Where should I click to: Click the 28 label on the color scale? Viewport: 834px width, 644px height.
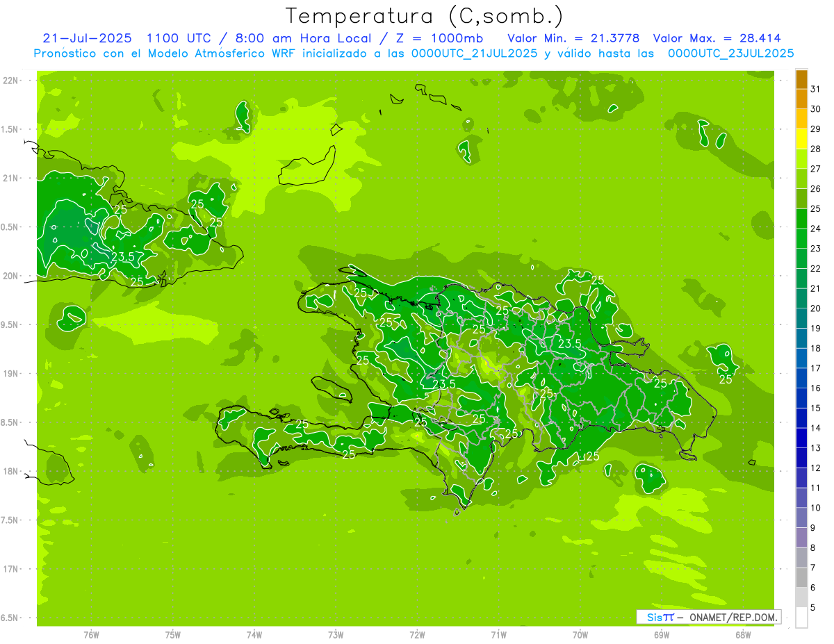point(816,149)
